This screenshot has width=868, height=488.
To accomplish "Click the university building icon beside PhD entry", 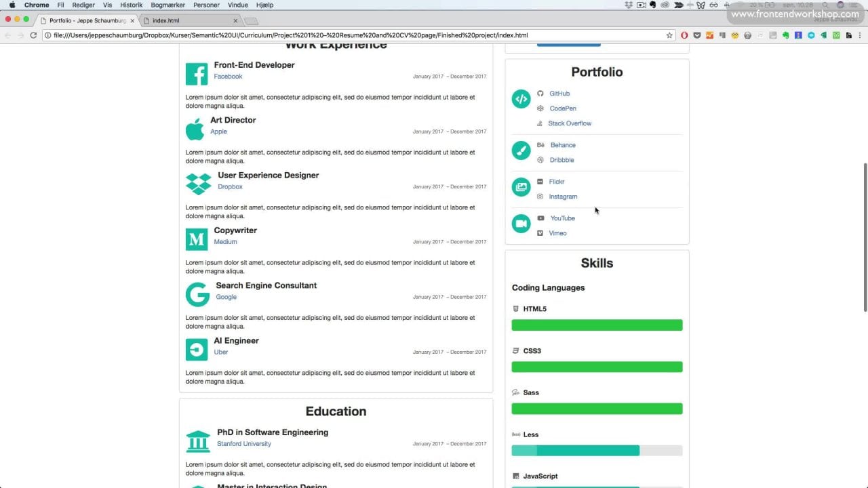I will point(198,441).
